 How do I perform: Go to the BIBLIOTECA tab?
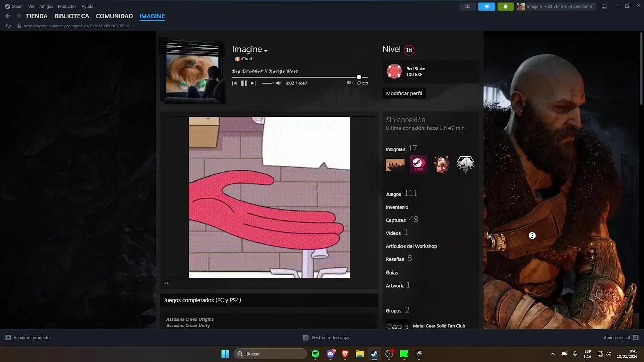pos(71,16)
